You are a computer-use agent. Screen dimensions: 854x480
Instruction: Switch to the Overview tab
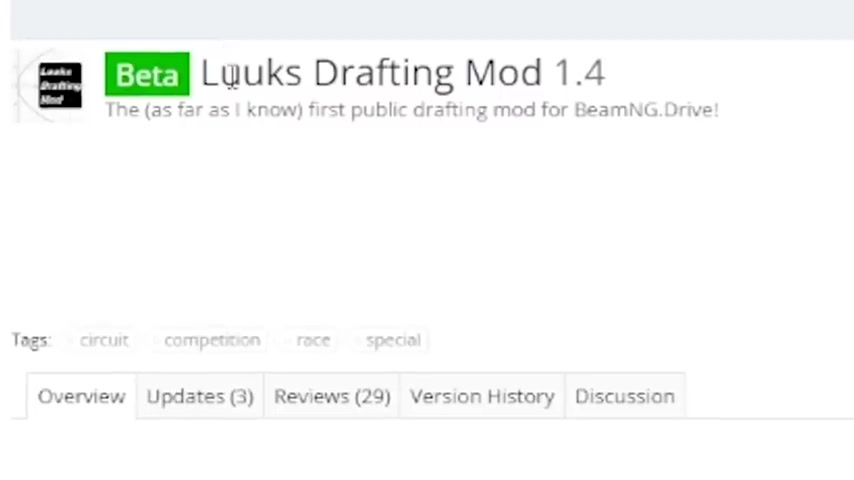82,396
